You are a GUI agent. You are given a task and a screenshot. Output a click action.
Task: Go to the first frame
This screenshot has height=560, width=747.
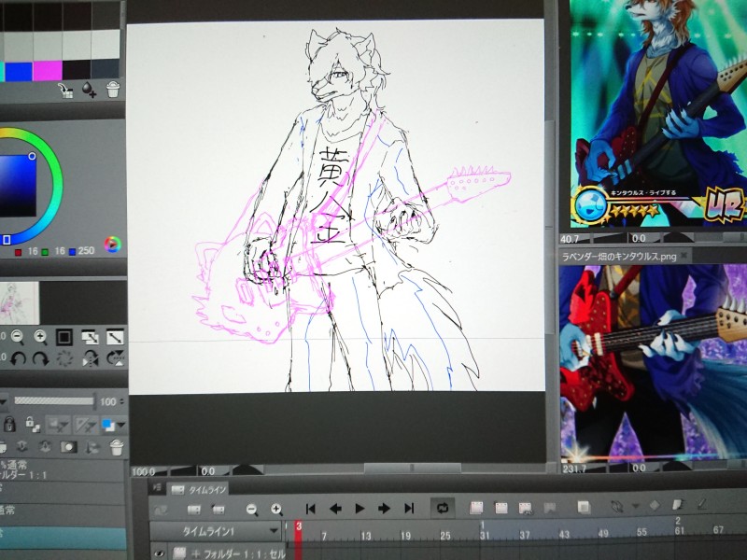pyautogui.click(x=311, y=509)
